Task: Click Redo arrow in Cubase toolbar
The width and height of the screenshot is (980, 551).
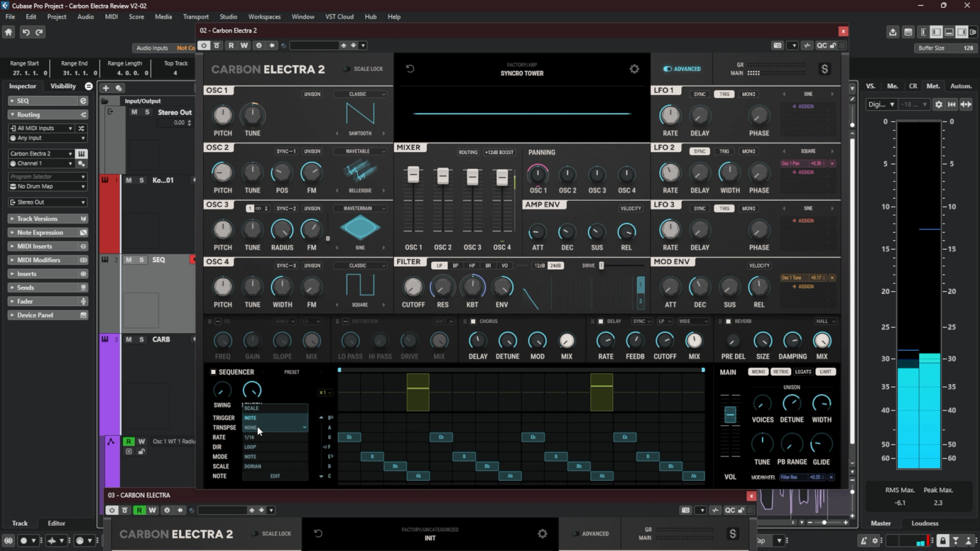Action: click(39, 32)
